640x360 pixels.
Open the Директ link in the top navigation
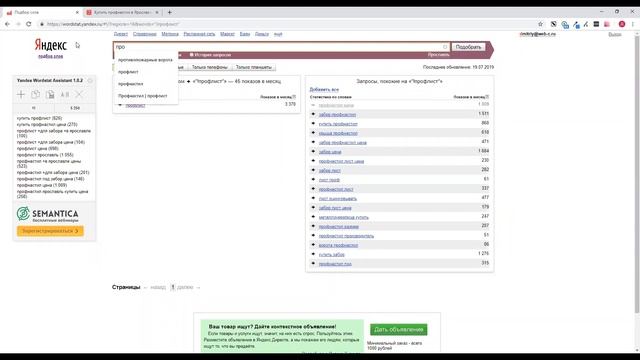tap(121, 34)
